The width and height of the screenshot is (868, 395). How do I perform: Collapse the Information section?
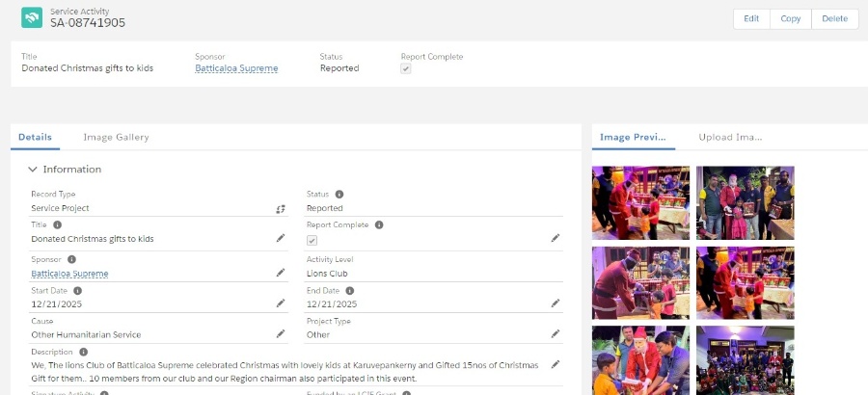[33, 170]
